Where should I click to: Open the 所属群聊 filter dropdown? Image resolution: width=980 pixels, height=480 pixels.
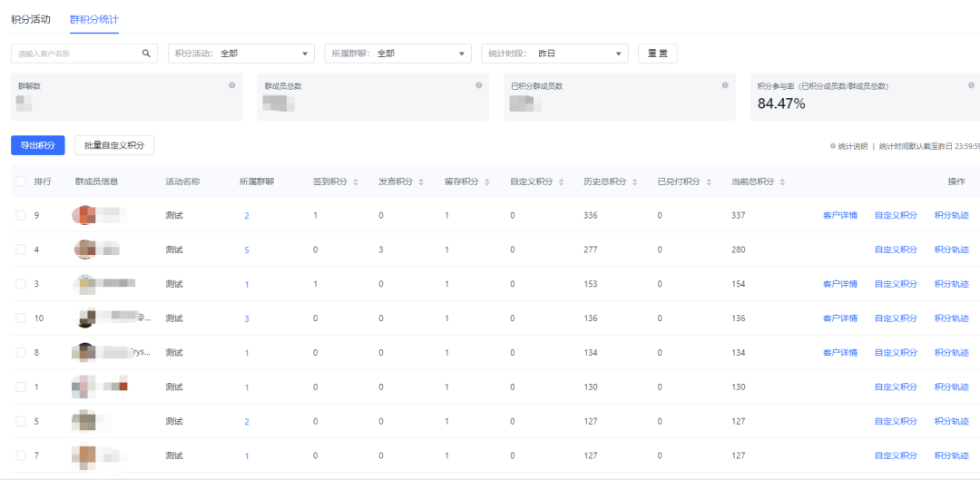[398, 54]
